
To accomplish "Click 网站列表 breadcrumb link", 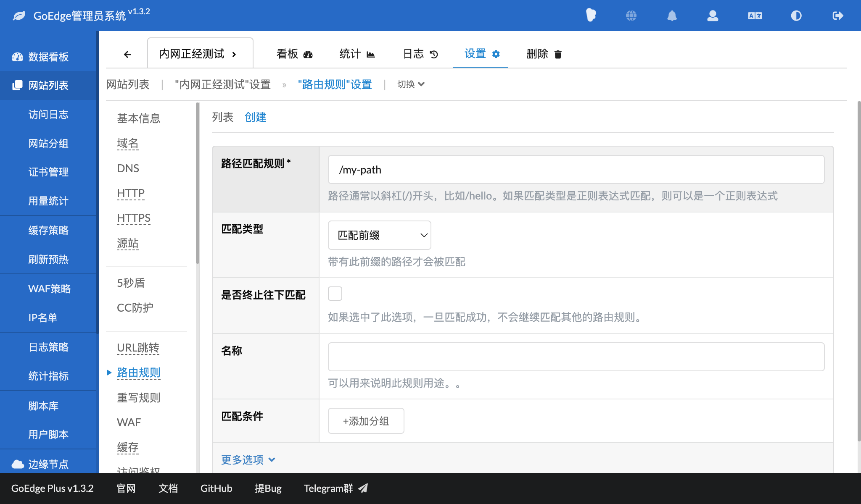I will click(128, 84).
